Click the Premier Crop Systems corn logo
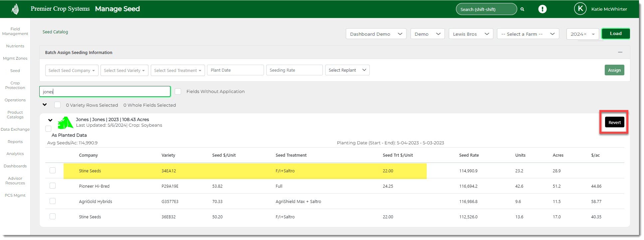The width and height of the screenshot is (644, 240). tap(15, 9)
